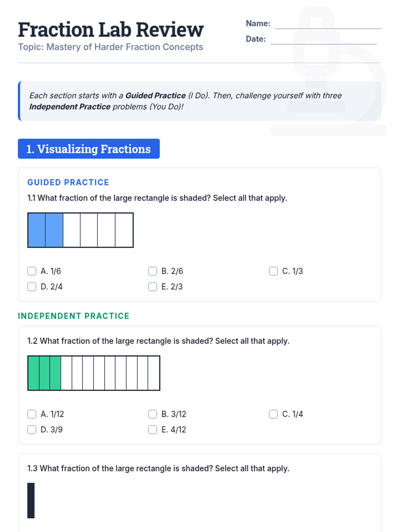Check option C. 1/4 in question 1.2

click(273, 414)
